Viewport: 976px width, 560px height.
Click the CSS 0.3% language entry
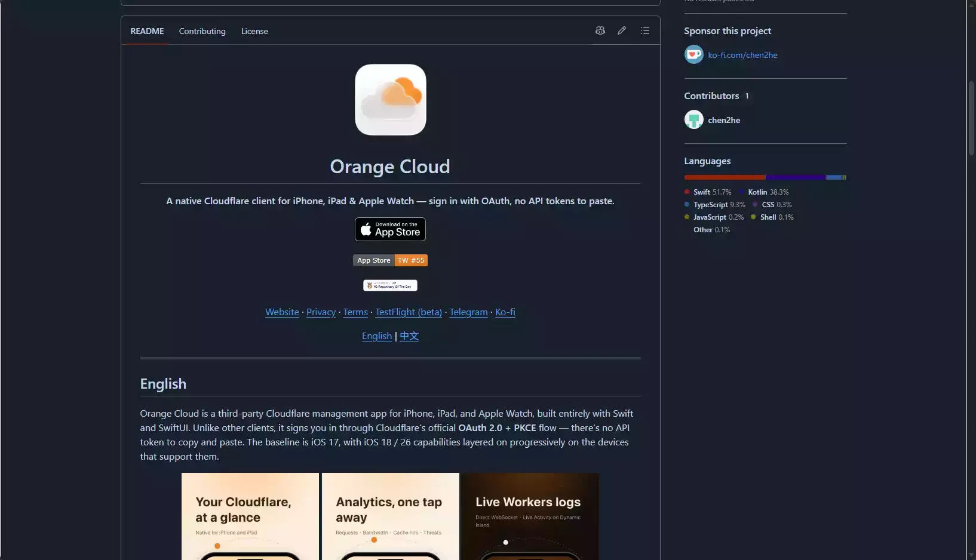tap(772, 205)
